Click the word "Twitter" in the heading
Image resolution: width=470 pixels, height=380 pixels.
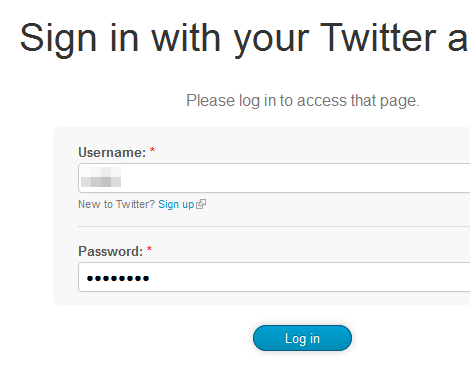pyautogui.click(x=378, y=37)
